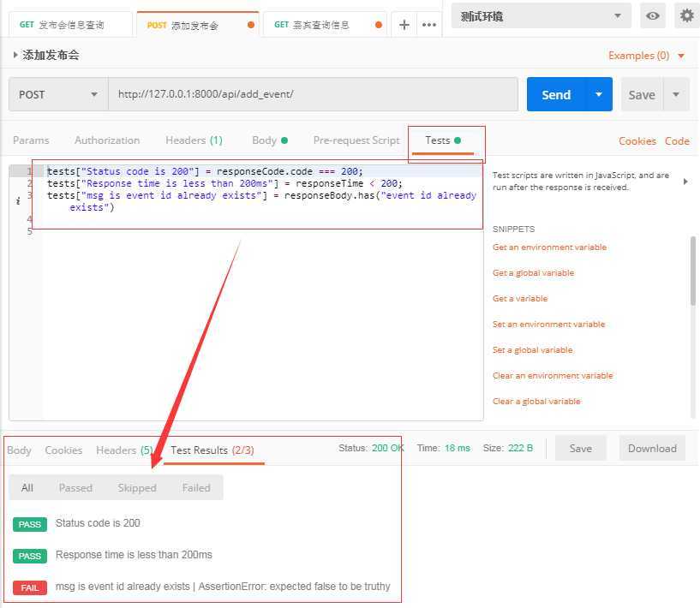Open new tab with plus icon
Viewport: 700px width, 608px height.
404,25
